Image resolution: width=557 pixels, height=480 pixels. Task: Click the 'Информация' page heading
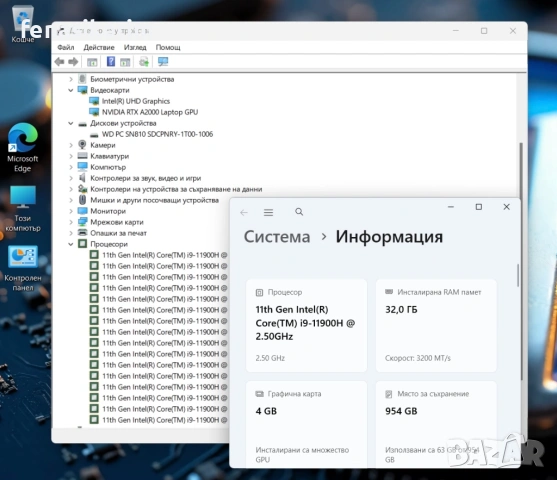click(389, 237)
